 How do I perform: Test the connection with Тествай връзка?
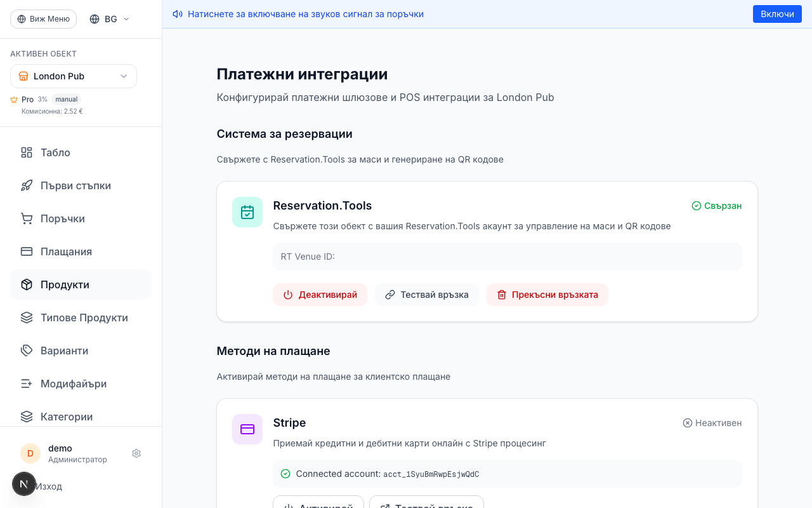[427, 295]
